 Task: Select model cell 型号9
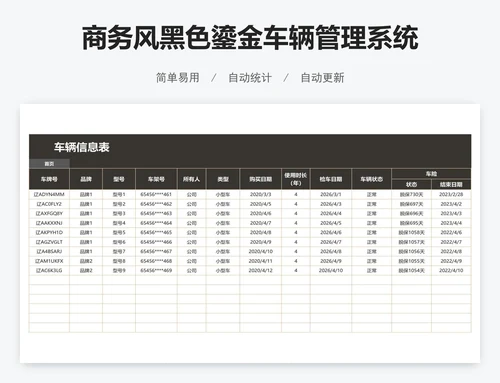coord(119,270)
